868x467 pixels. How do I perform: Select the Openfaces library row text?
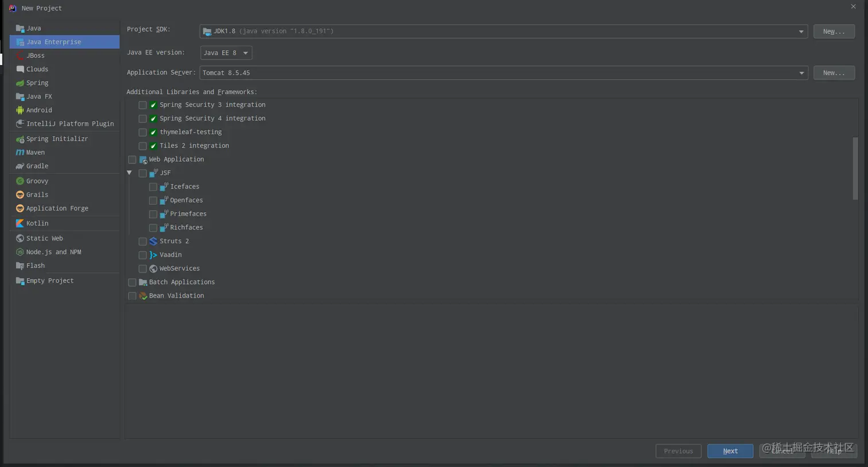tap(187, 201)
